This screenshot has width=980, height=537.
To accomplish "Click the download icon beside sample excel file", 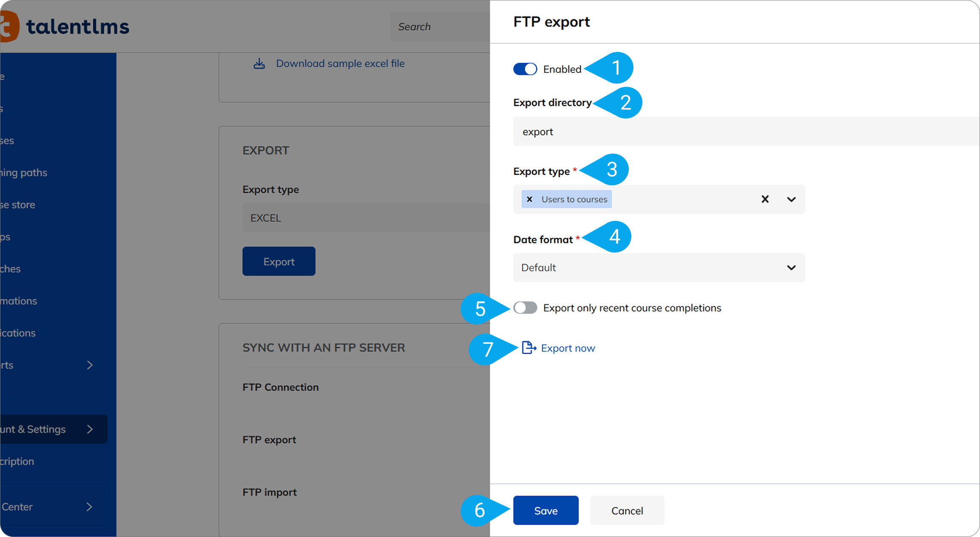I will pos(259,64).
